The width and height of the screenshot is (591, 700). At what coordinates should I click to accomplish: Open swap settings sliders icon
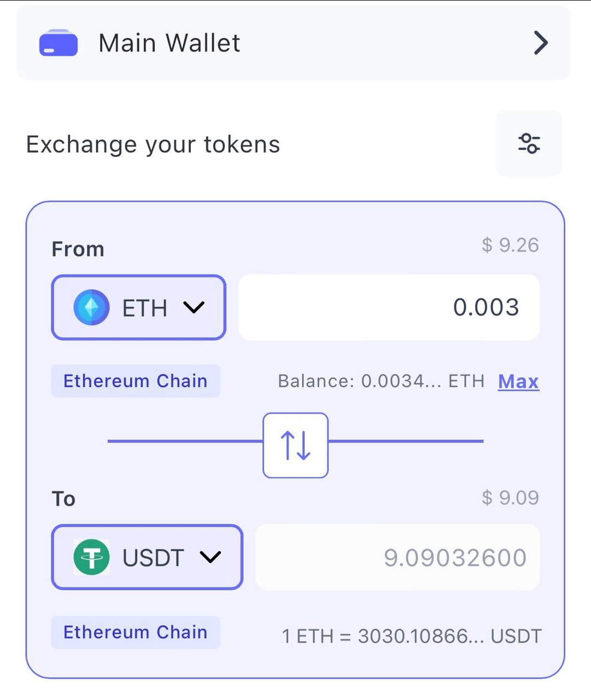[529, 144]
